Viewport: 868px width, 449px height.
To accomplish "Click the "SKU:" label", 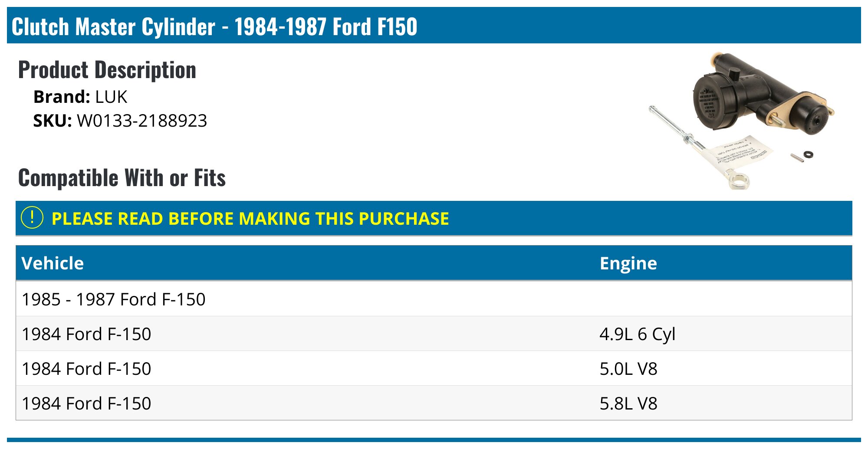I will pos(53,121).
